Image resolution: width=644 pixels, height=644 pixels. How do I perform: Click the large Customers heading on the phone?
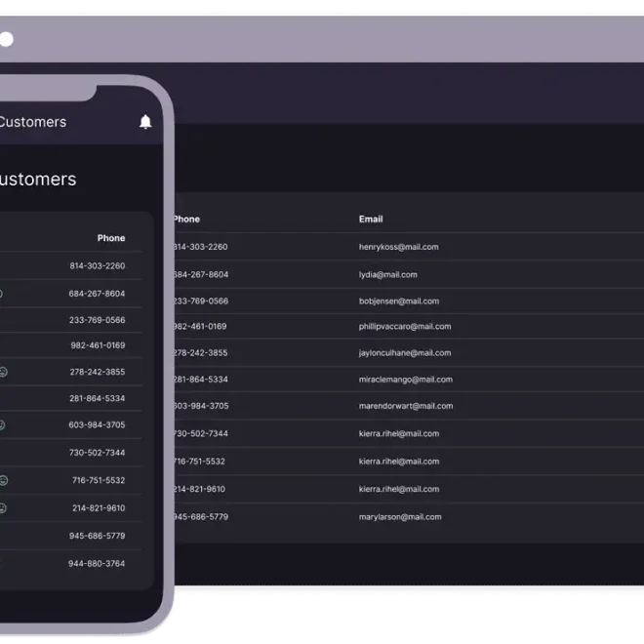(x=36, y=180)
